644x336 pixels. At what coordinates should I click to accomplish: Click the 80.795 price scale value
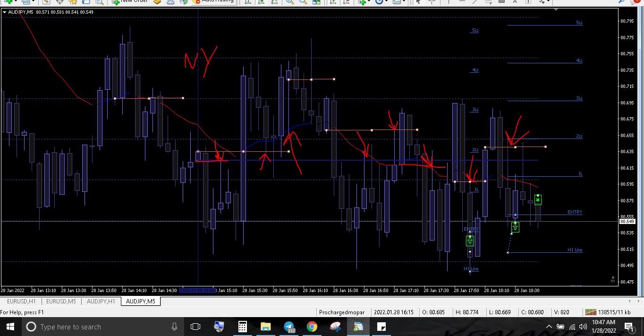(627, 21)
